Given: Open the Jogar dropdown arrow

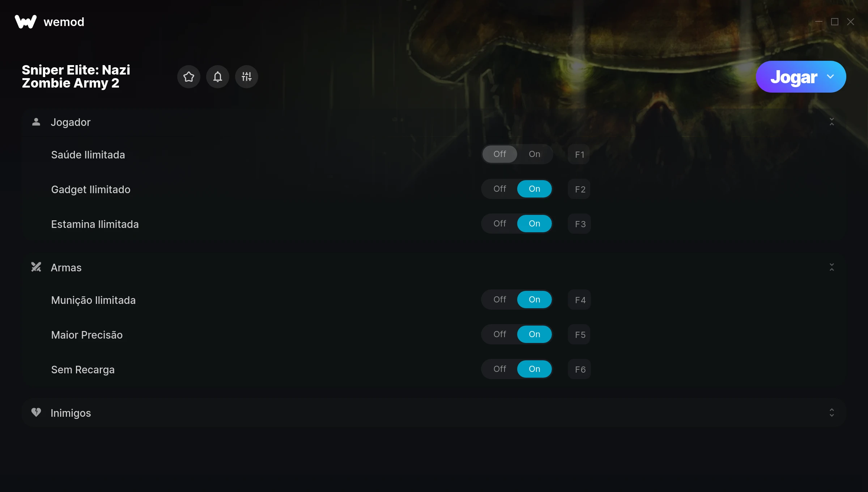Looking at the screenshot, I should tap(830, 77).
